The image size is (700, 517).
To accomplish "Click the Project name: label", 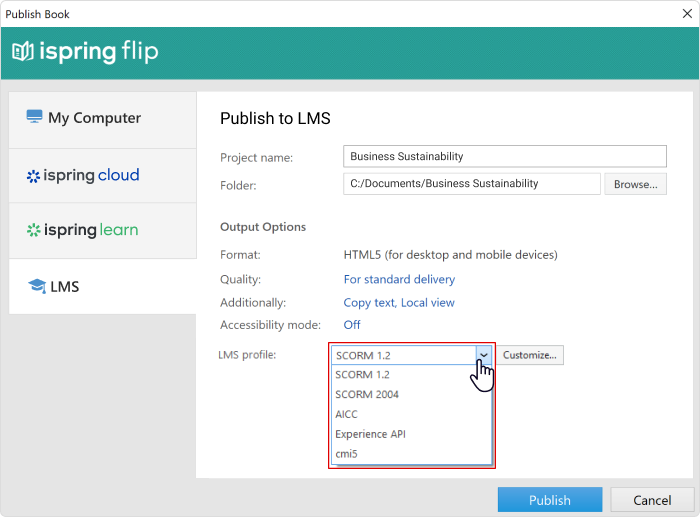I will (256, 158).
